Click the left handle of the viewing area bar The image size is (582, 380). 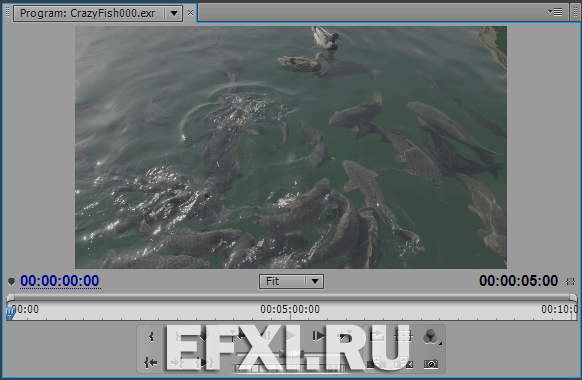(10, 297)
